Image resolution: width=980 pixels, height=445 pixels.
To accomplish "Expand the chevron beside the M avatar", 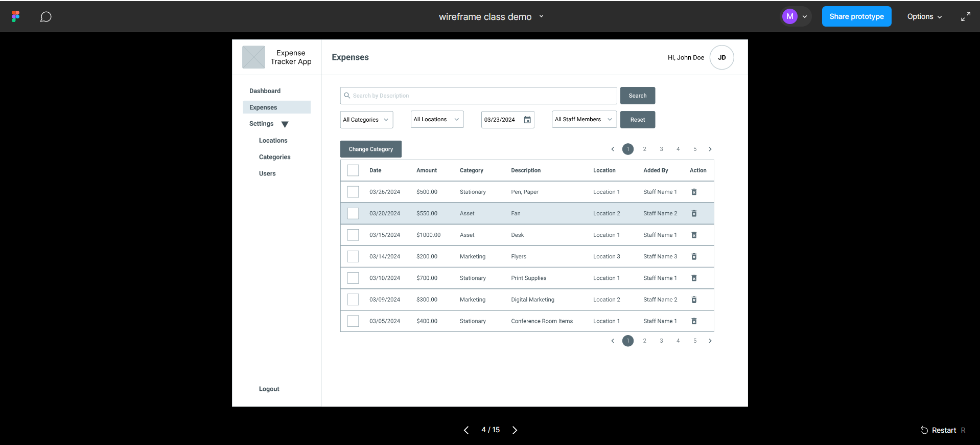I will tap(805, 16).
